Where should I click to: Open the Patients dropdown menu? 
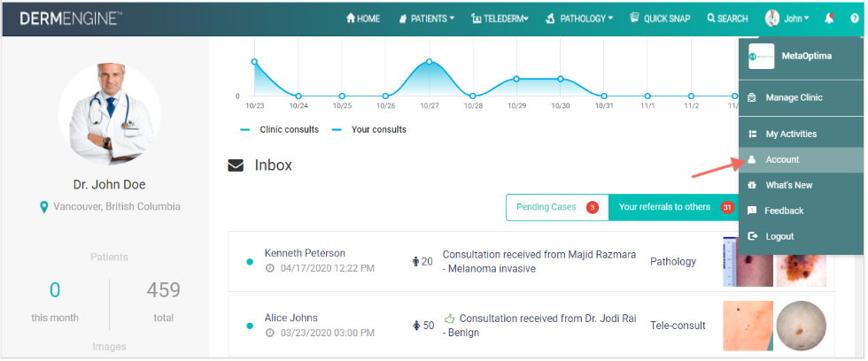[x=426, y=19]
